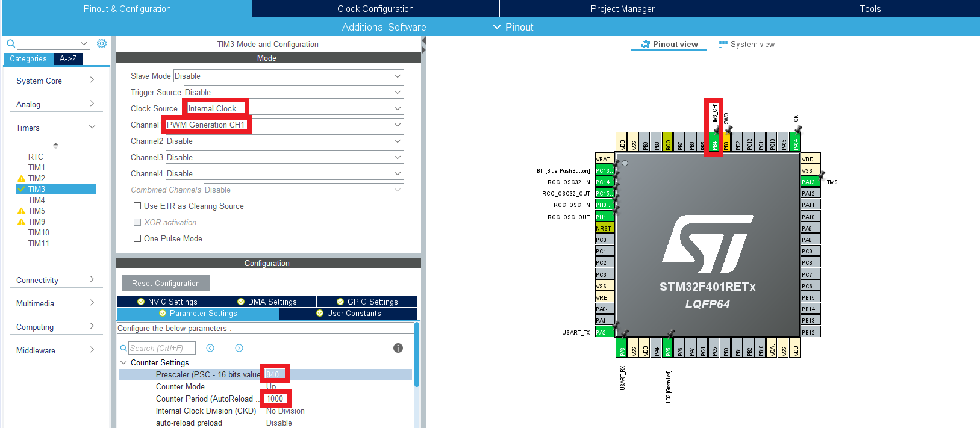The height and width of the screenshot is (428, 980).
Task: Open the category search combo box arrow
Action: (x=84, y=43)
